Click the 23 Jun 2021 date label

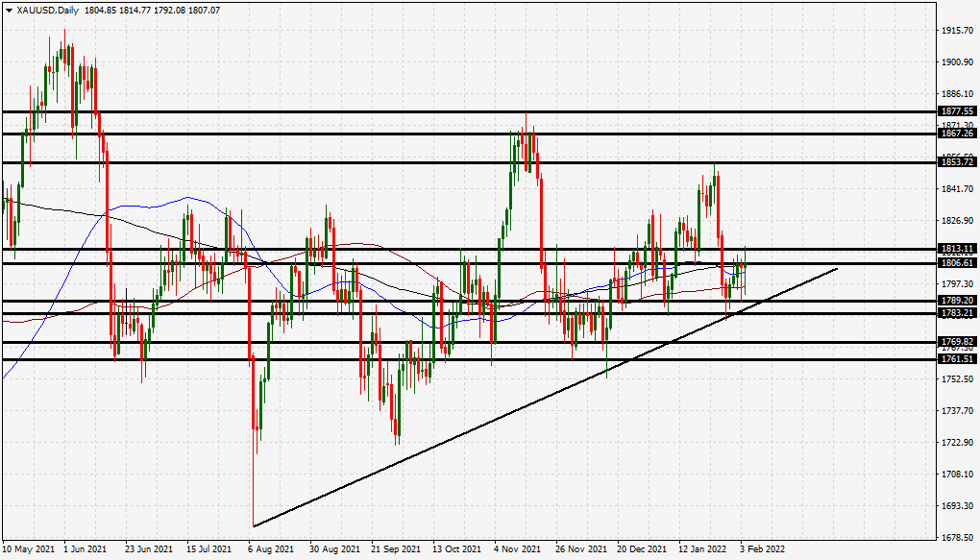149,549
